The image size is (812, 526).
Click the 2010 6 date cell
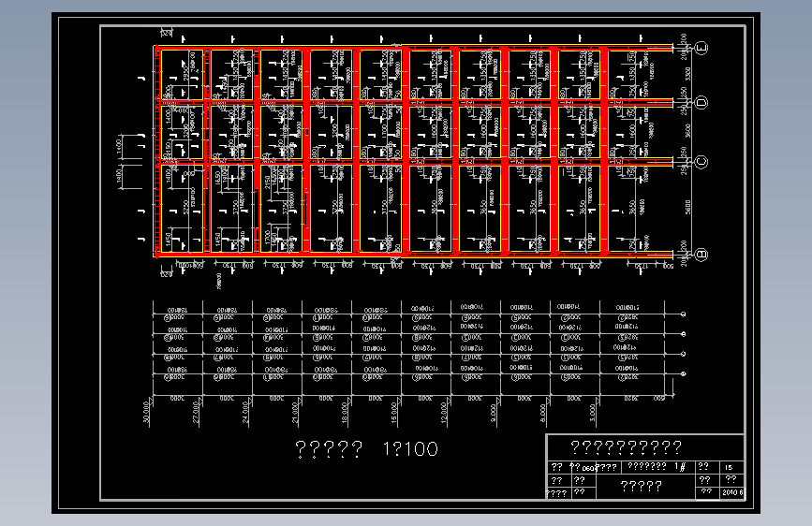pyautogui.click(x=732, y=492)
